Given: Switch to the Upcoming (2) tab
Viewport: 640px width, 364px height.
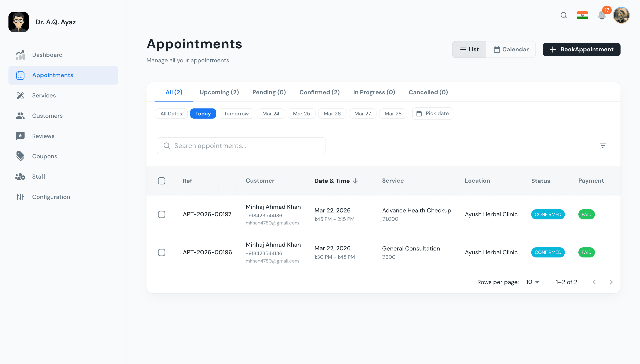Looking at the screenshot, I should 219,92.
